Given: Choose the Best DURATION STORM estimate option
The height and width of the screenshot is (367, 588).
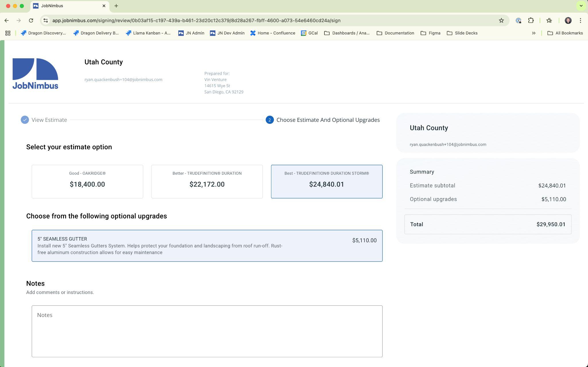Looking at the screenshot, I should pyautogui.click(x=326, y=181).
